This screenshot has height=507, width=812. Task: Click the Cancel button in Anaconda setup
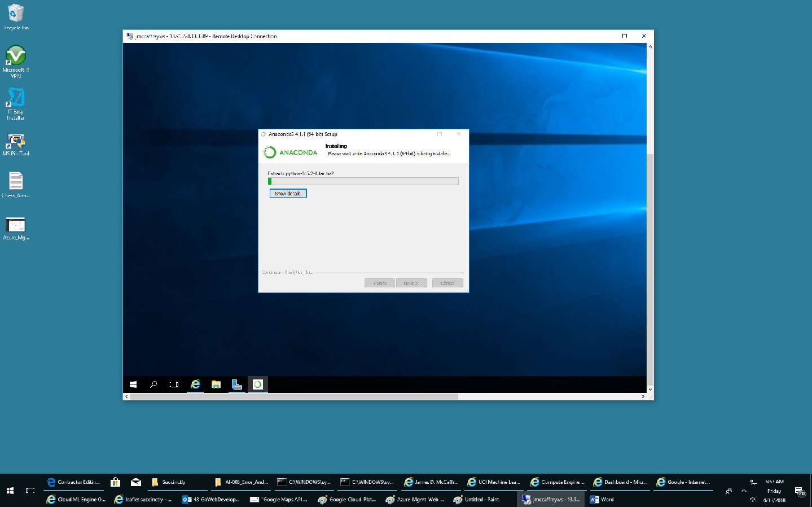click(447, 283)
